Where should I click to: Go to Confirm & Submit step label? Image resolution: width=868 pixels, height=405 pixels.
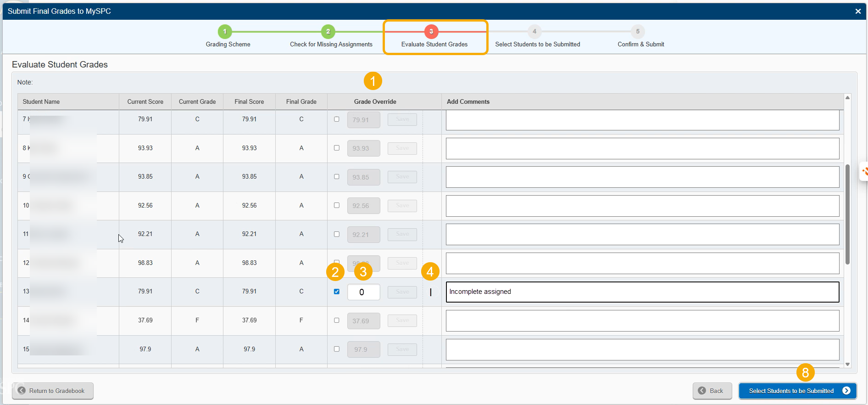click(641, 45)
